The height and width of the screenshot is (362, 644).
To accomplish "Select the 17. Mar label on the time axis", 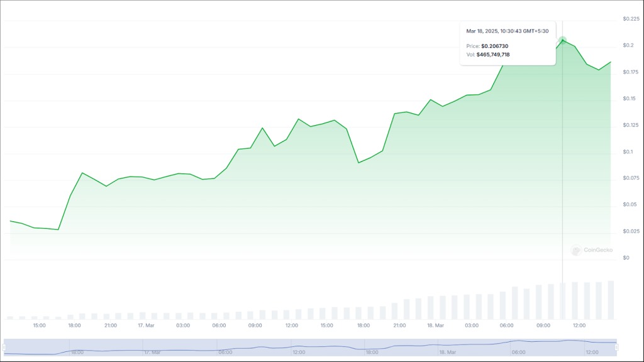I will click(145, 326).
